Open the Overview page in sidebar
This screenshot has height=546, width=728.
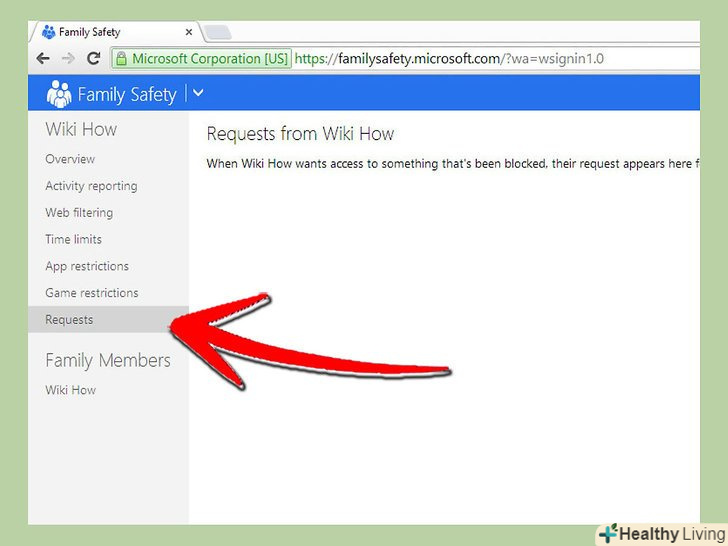(x=70, y=159)
